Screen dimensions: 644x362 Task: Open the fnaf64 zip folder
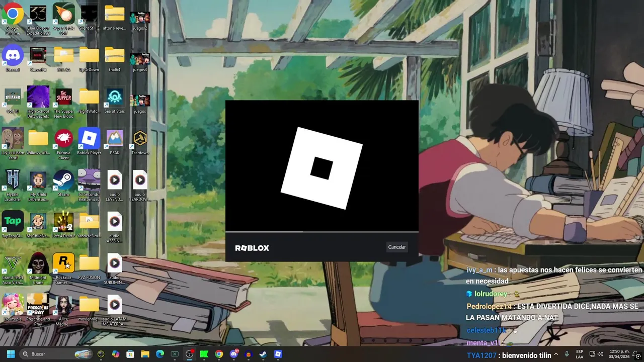(114, 59)
